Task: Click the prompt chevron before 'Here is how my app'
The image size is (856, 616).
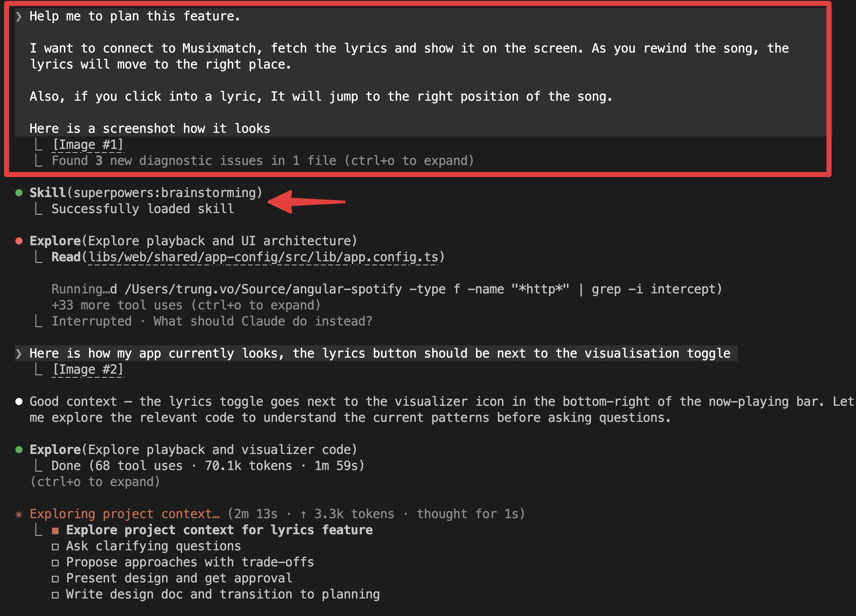Action: click(x=19, y=354)
